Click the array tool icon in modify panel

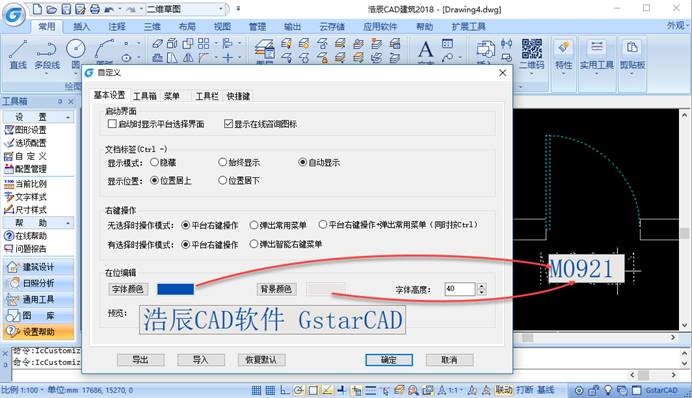click(x=203, y=43)
